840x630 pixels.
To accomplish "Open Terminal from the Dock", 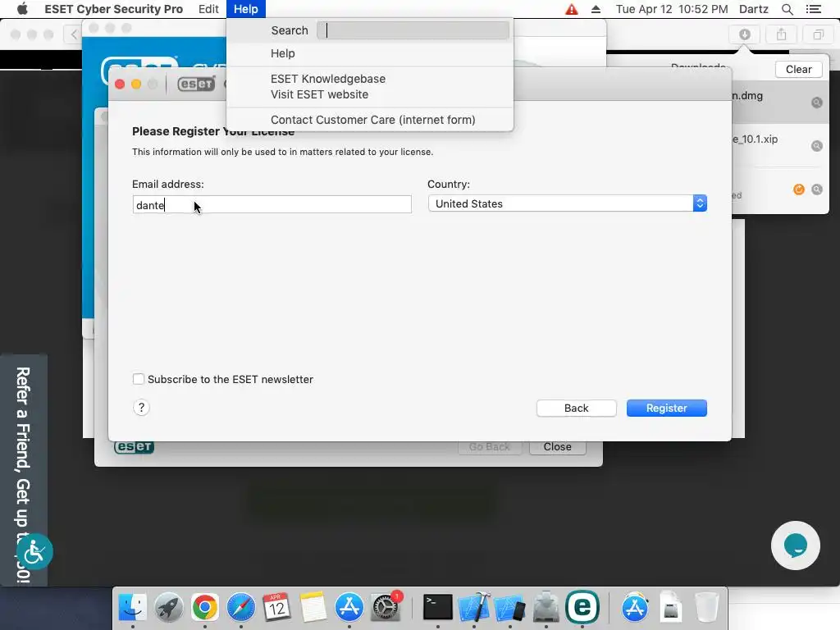I will (438, 607).
